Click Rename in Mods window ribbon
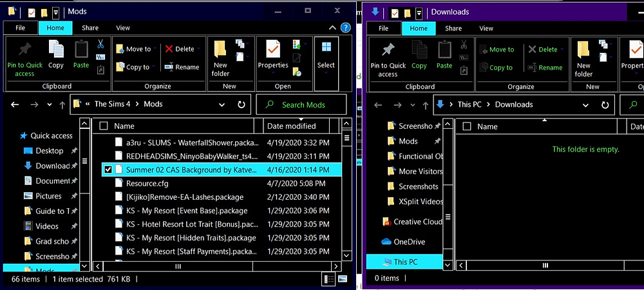The height and width of the screenshot is (290, 644). 182,67
